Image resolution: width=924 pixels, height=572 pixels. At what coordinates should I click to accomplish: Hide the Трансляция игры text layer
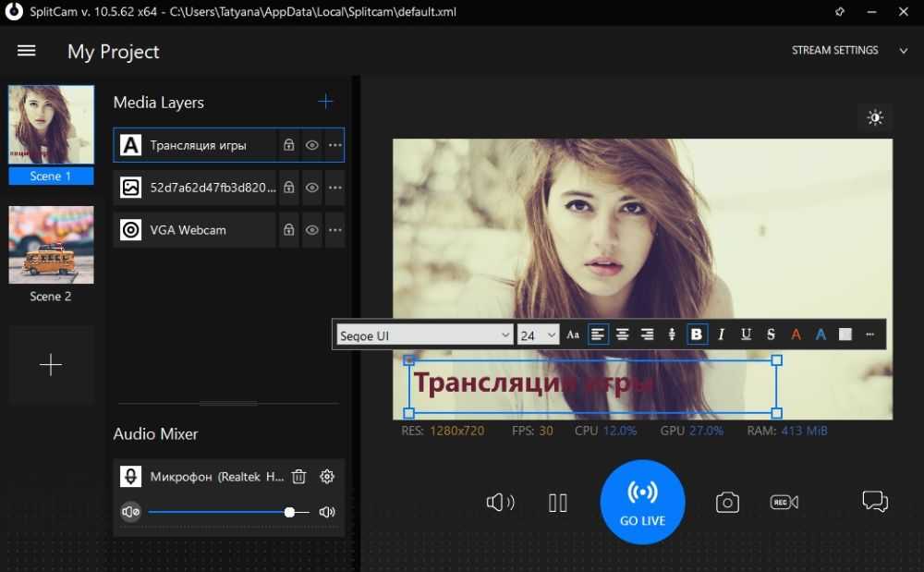[312, 145]
